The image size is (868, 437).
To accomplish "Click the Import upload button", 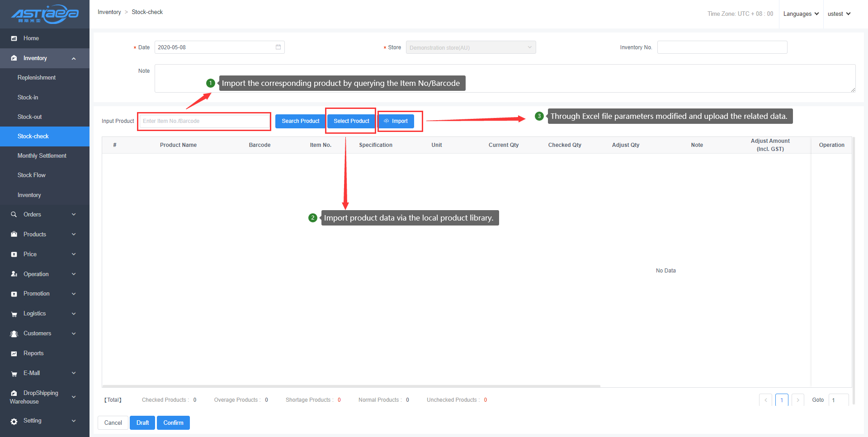I will pyautogui.click(x=396, y=121).
